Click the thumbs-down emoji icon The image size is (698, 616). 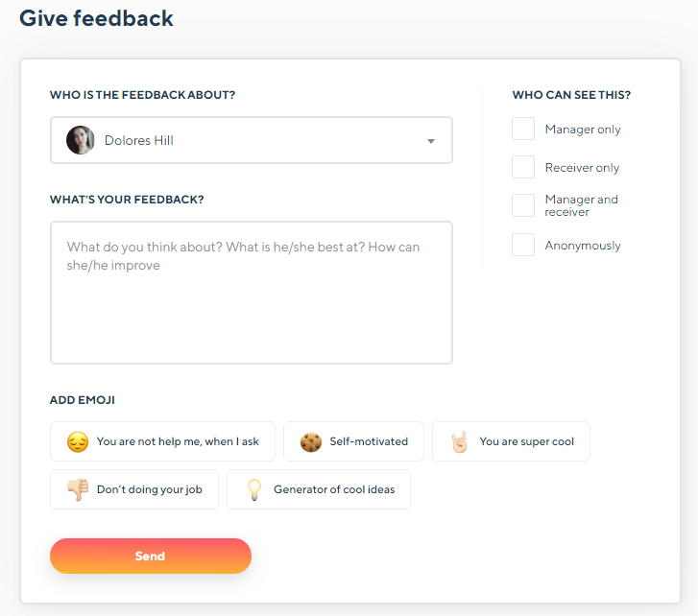[78, 489]
